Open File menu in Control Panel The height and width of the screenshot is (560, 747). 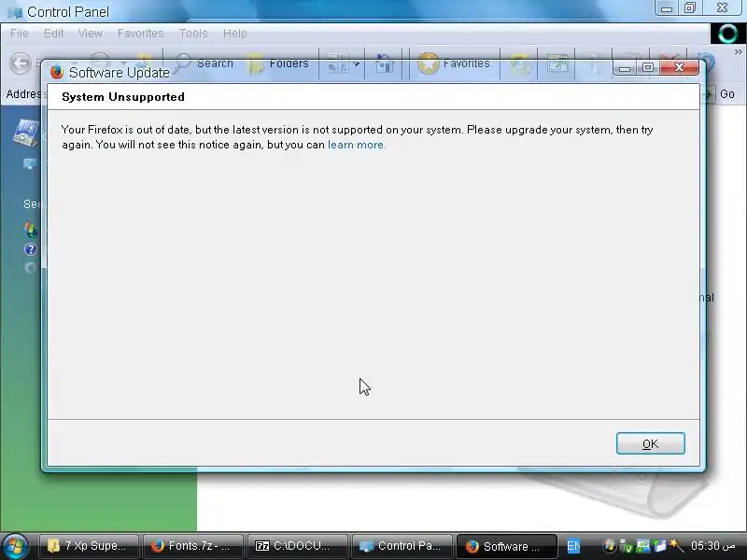[20, 34]
